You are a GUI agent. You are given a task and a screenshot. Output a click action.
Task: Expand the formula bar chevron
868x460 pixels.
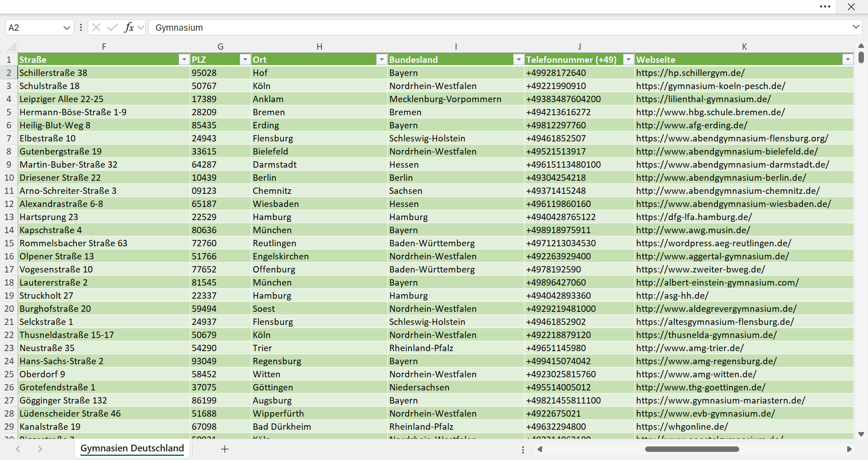[x=856, y=27]
